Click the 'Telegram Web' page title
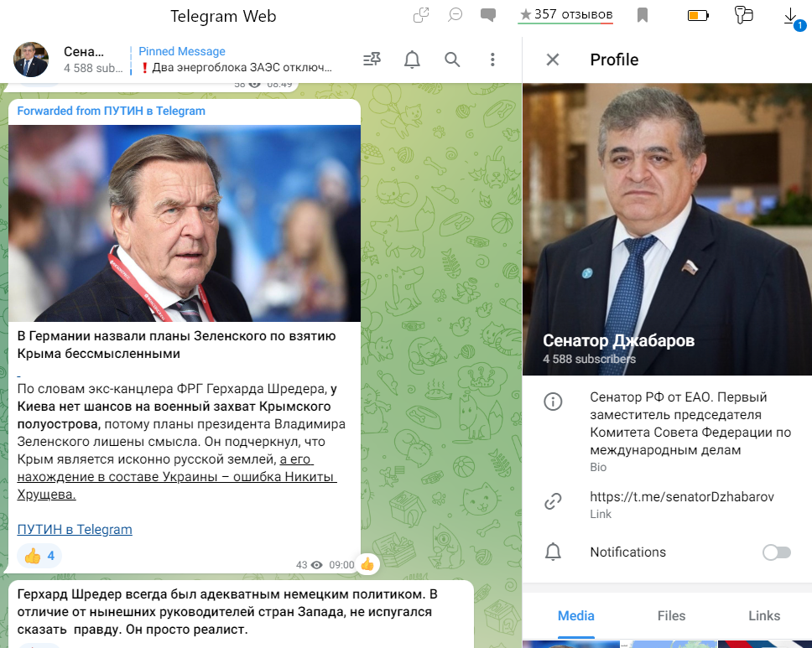Viewport: 812px width, 648px height. click(223, 16)
